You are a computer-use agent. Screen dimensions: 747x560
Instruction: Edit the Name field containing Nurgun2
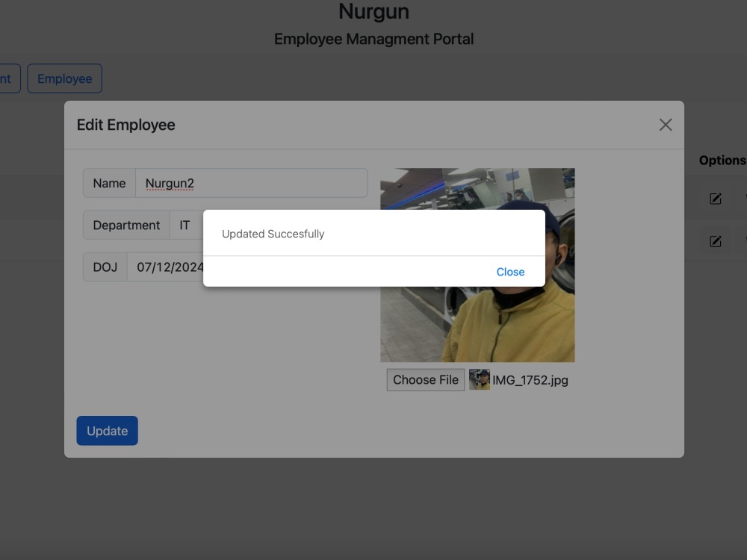(252, 184)
